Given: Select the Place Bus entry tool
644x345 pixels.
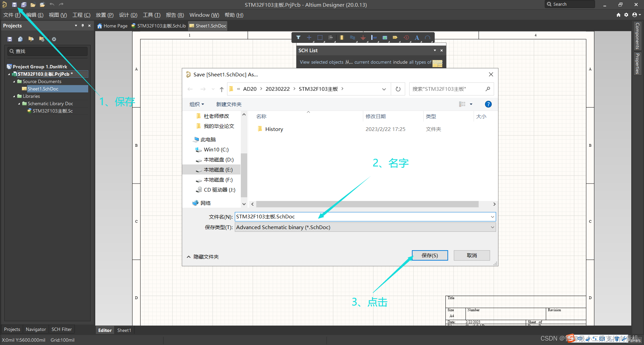Looking at the screenshot, I should click(374, 38).
